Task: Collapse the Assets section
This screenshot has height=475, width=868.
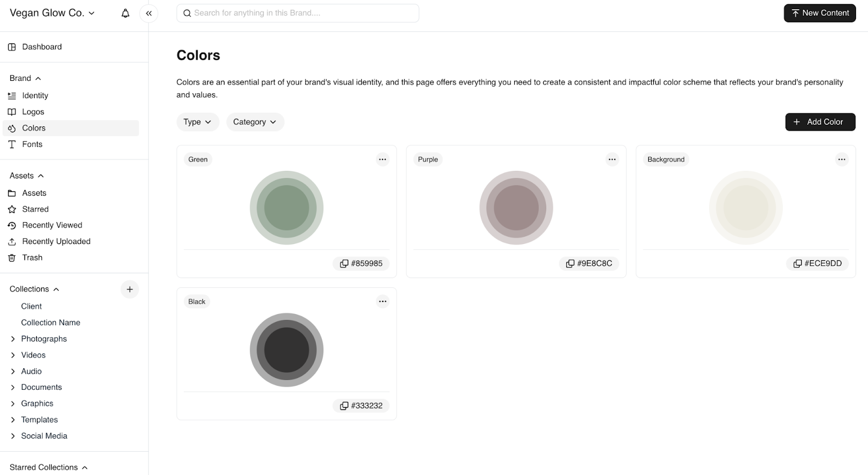Action: coord(27,176)
